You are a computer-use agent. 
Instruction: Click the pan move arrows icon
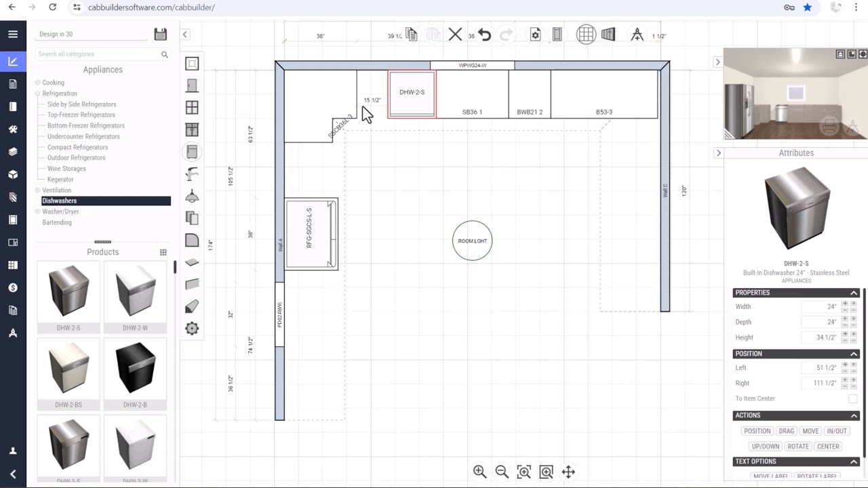click(x=568, y=472)
